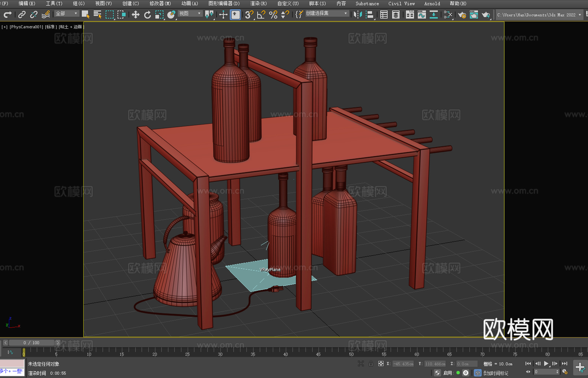Show the Ribbon toggle icon
The image size is (588, 378).
click(x=410, y=14)
